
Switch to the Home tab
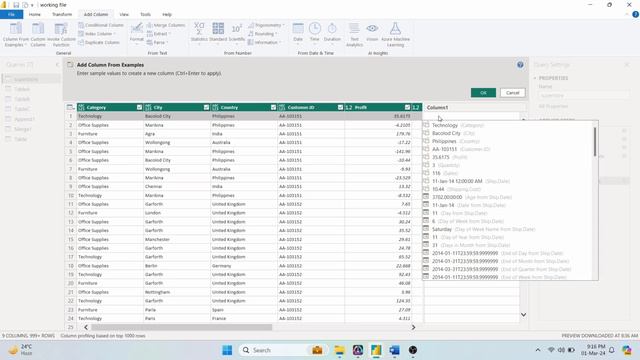tap(35, 14)
